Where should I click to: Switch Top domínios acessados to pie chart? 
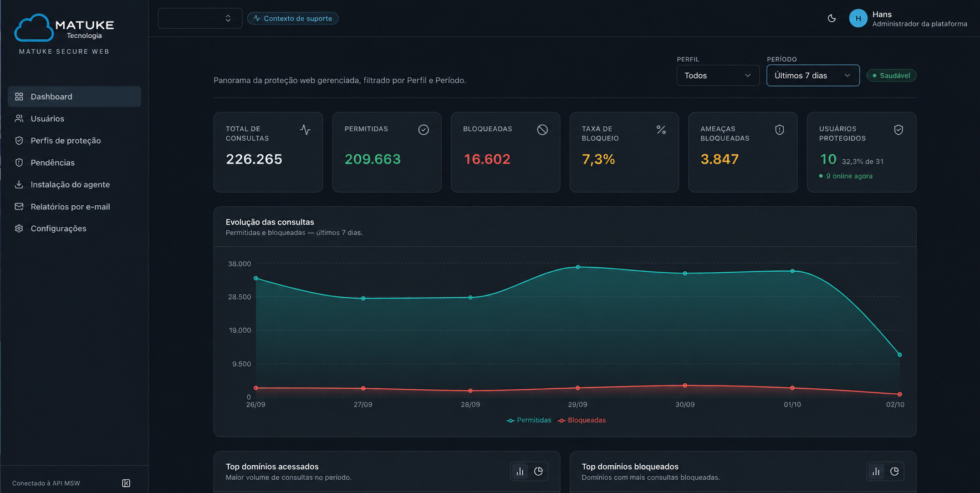(538, 471)
